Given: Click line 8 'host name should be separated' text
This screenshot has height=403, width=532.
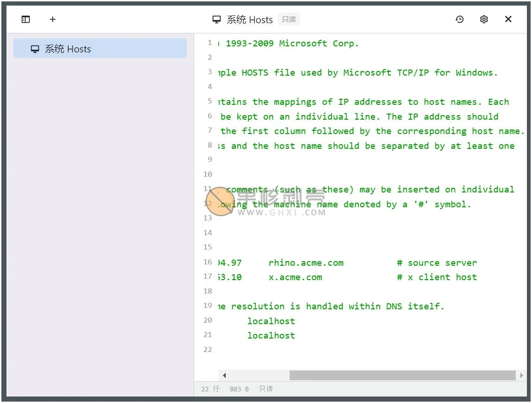Looking at the screenshot, I should pyautogui.click(x=351, y=146).
